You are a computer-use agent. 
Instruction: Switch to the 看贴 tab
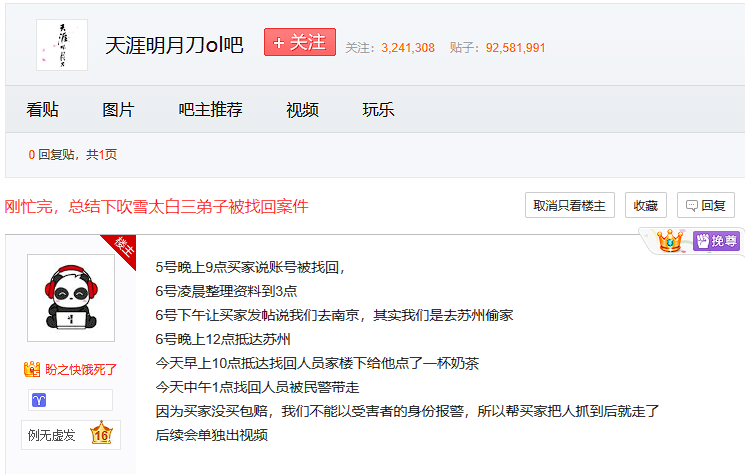click(x=42, y=110)
